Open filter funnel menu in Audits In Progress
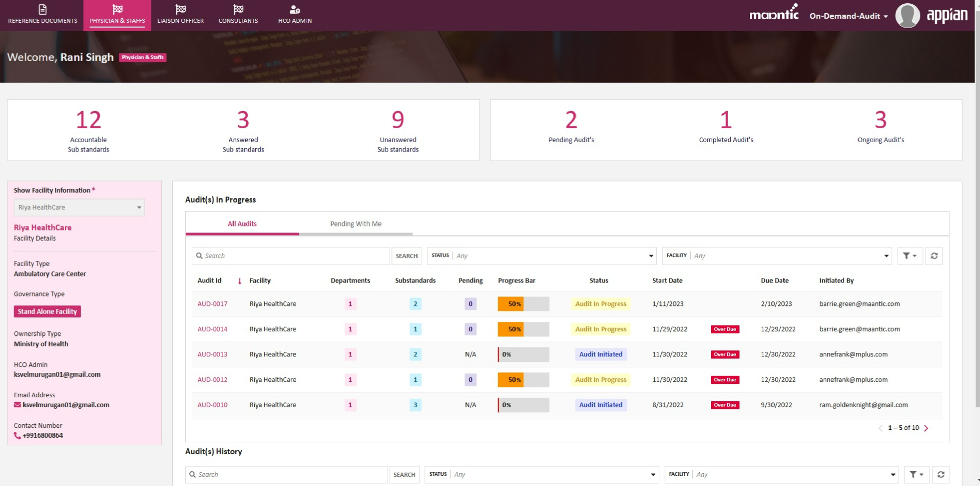 point(910,256)
